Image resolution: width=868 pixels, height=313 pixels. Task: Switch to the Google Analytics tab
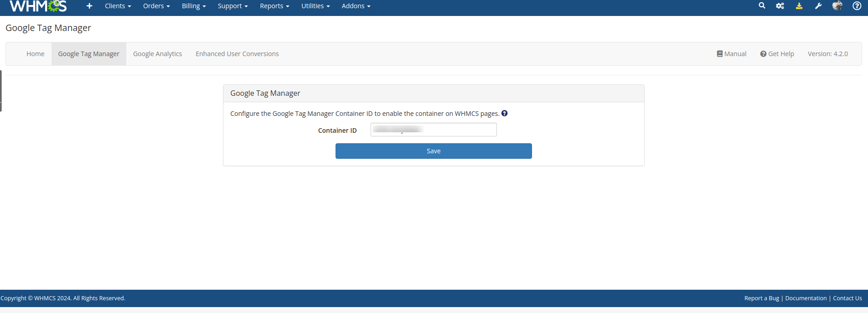[157, 54]
